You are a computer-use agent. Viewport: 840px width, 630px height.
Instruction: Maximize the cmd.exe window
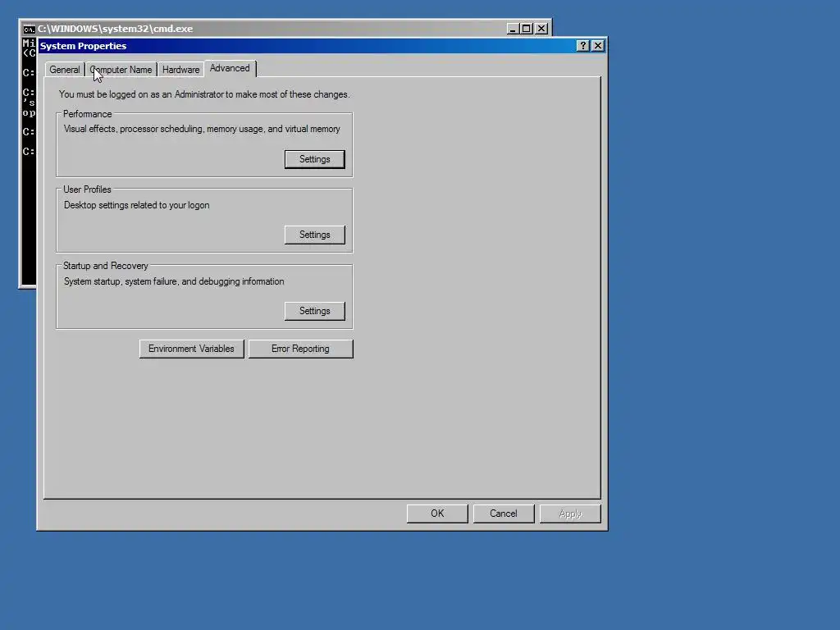(526, 29)
